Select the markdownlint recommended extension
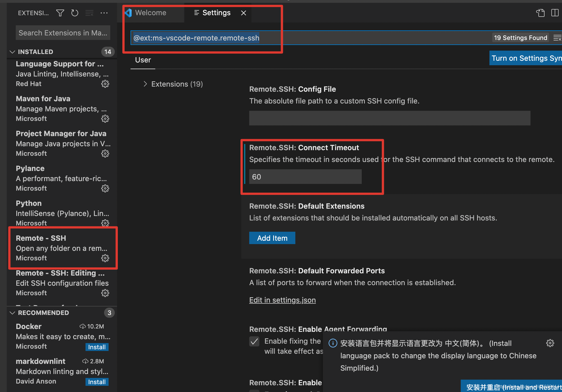The height and width of the screenshot is (392, 562). (62, 371)
